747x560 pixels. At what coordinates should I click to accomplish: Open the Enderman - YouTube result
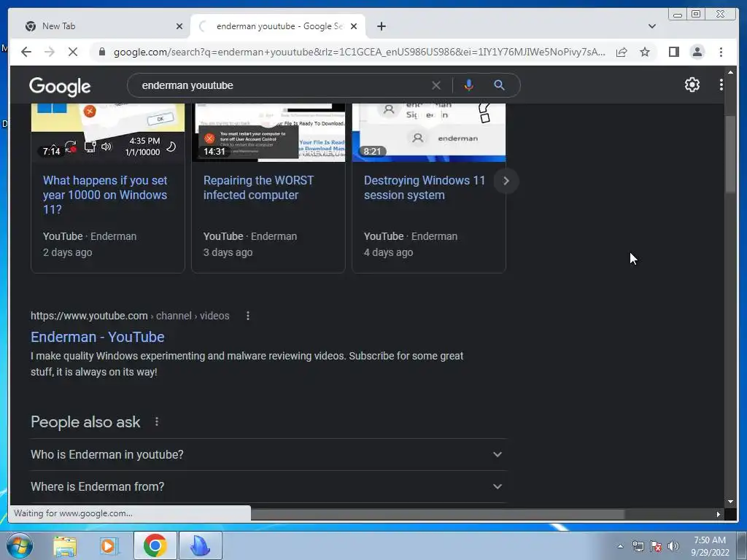[98, 337]
